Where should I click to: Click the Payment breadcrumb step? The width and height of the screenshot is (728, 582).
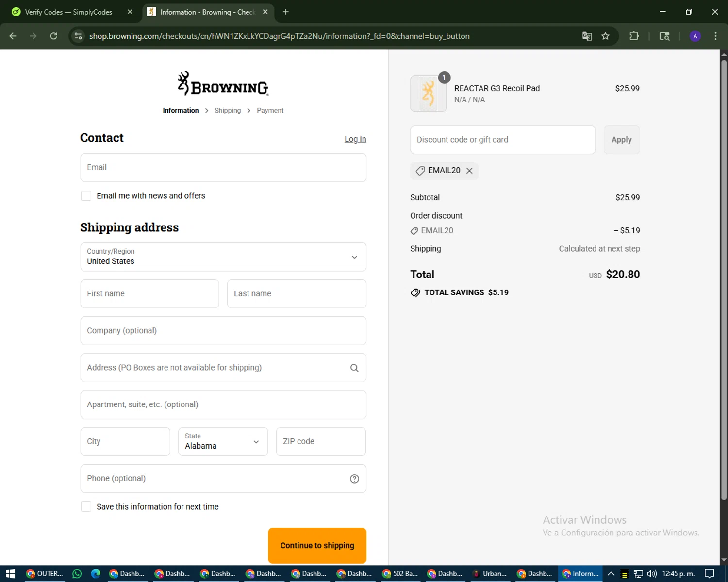click(x=270, y=111)
